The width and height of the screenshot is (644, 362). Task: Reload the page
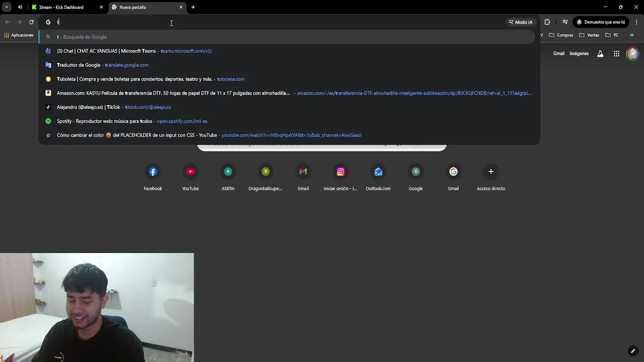pyautogui.click(x=31, y=22)
